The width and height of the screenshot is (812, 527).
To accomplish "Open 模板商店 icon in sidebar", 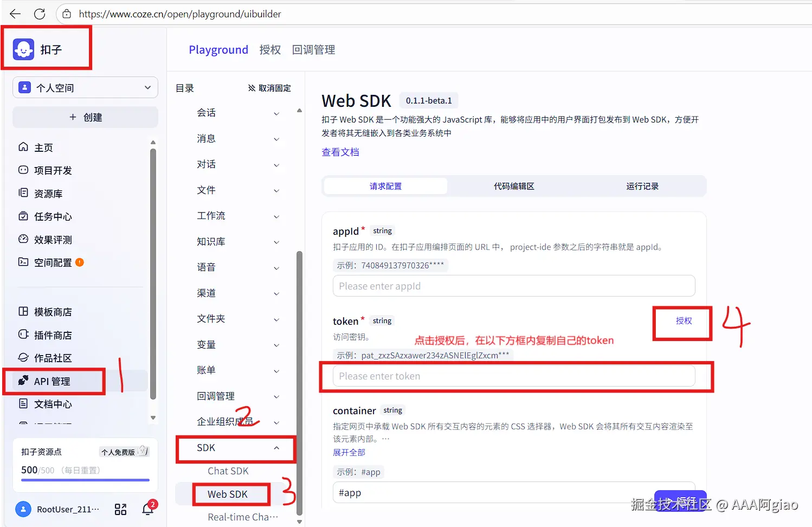I will click(x=23, y=311).
